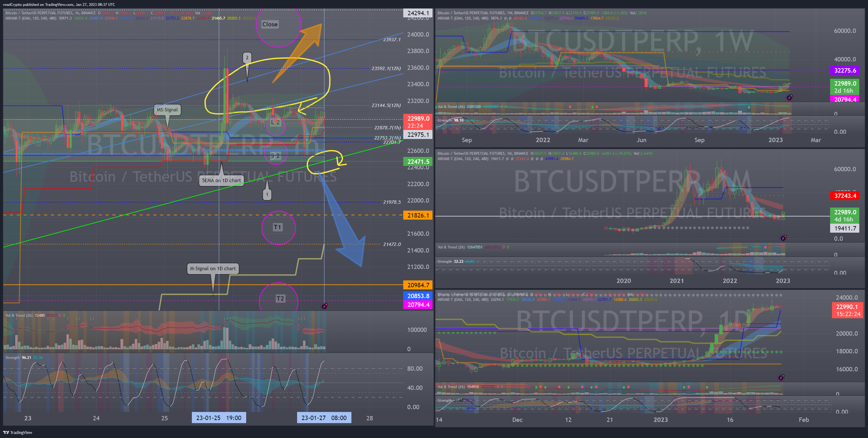Click the 'T1' target label

pyautogui.click(x=277, y=227)
